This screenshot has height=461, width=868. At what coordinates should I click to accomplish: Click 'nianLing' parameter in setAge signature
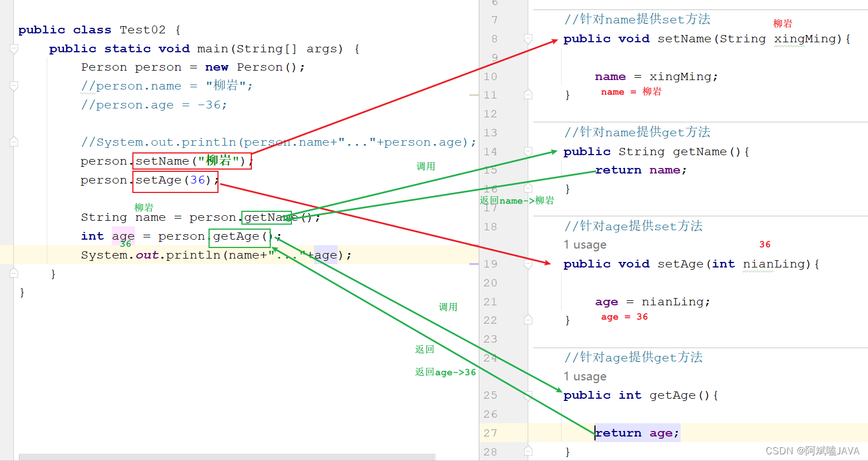[x=773, y=264]
